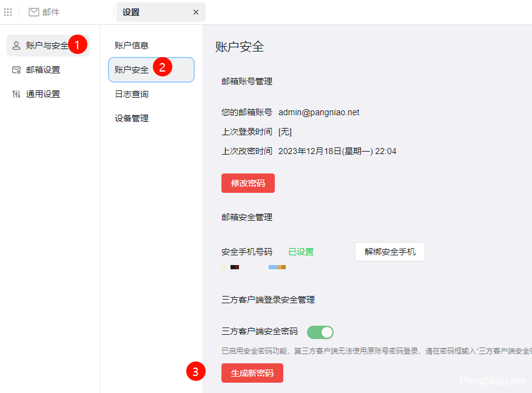Close the 设置 tab
The width and height of the screenshot is (532, 393).
pos(196,12)
